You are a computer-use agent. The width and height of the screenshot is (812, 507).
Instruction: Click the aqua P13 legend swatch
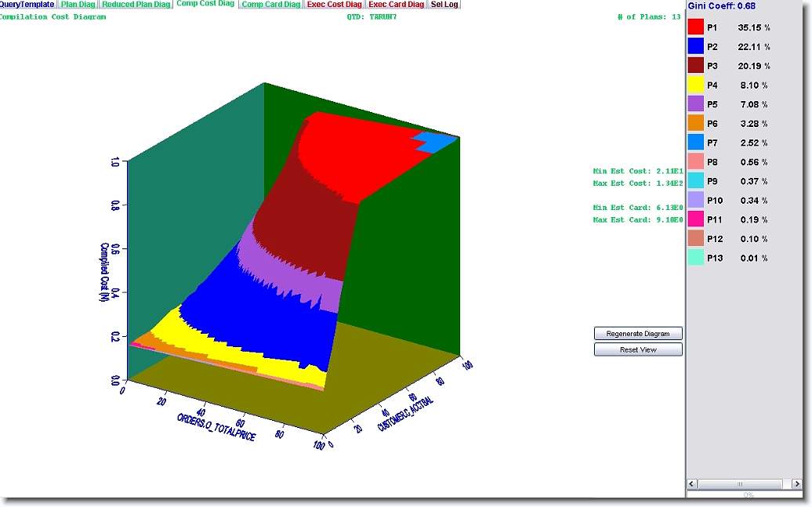[x=696, y=258]
